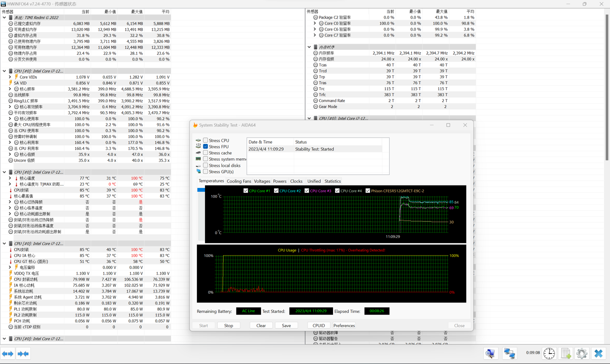Image resolution: width=610 pixels, height=364 pixels.
Task: Click the Preferences button
Action: (344, 325)
